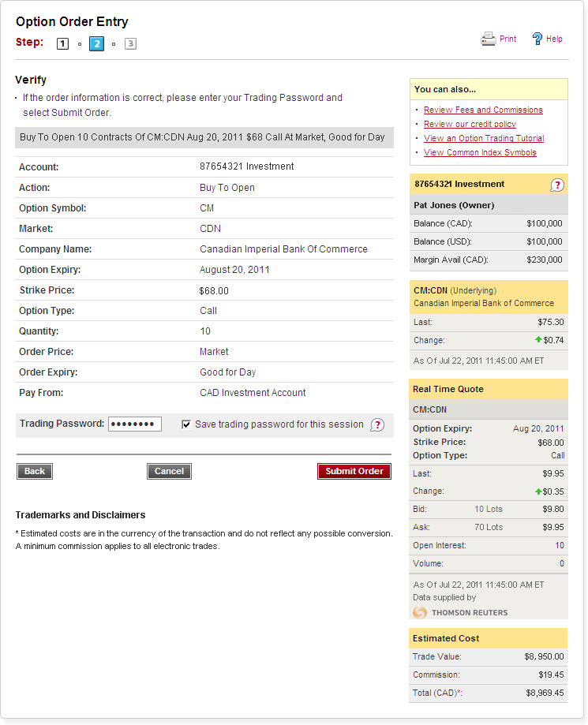Click green up arrow beside $0.74 change
Viewport: 588px width, 725px height.
pyautogui.click(x=538, y=340)
